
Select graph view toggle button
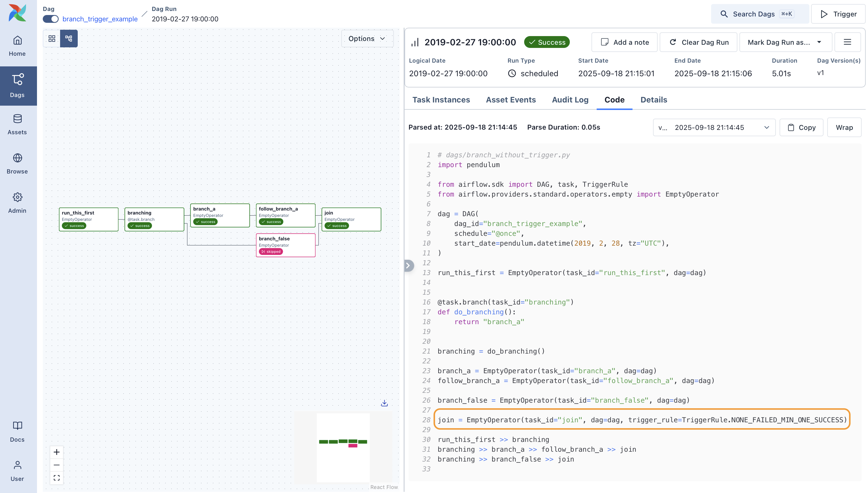point(69,39)
